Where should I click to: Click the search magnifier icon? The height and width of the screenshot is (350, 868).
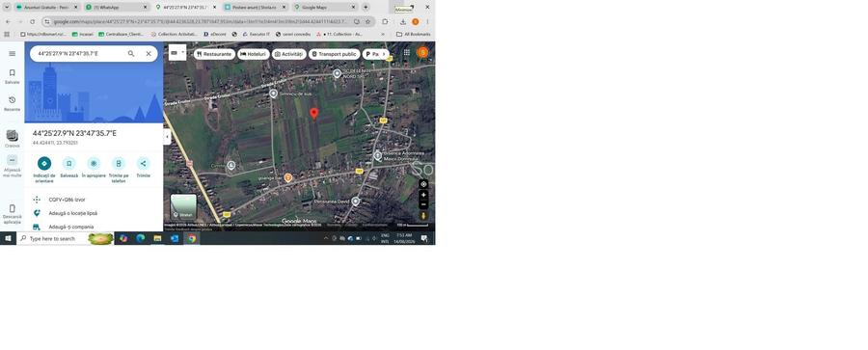(x=131, y=54)
